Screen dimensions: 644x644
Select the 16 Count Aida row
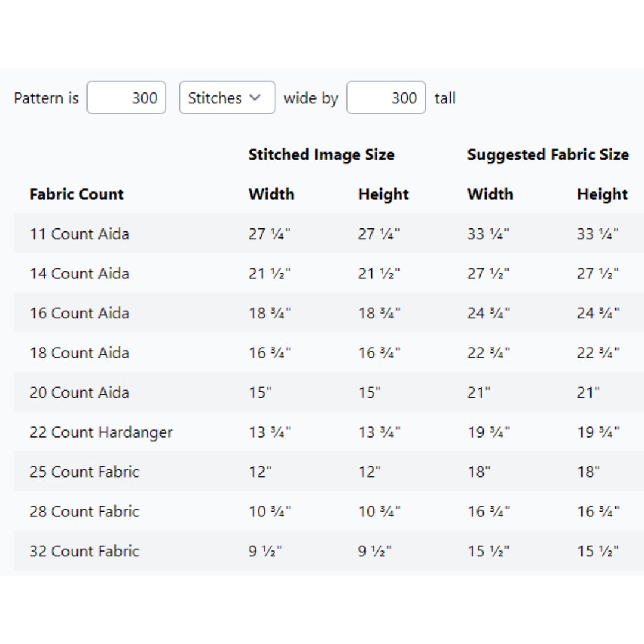pyautogui.click(x=329, y=312)
